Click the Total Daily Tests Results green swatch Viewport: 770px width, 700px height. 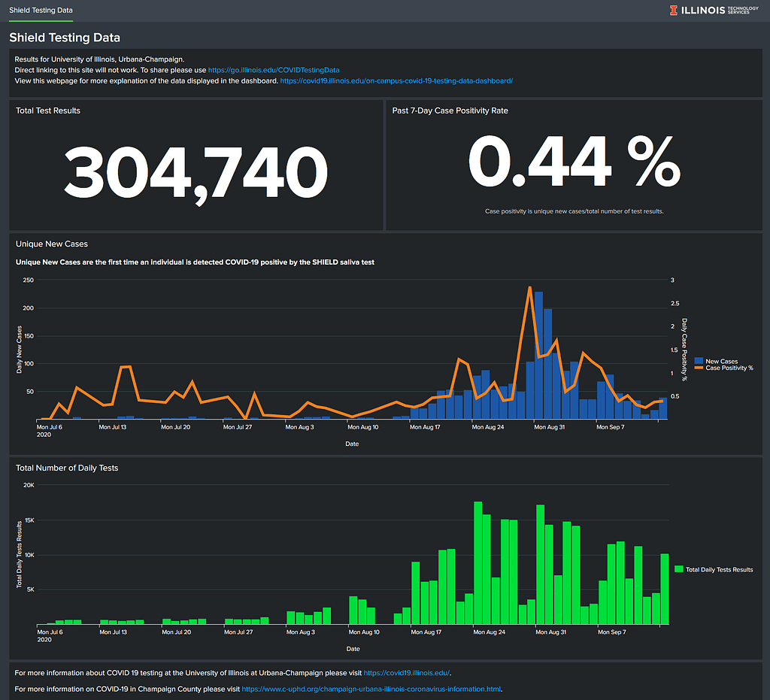coord(679,569)
